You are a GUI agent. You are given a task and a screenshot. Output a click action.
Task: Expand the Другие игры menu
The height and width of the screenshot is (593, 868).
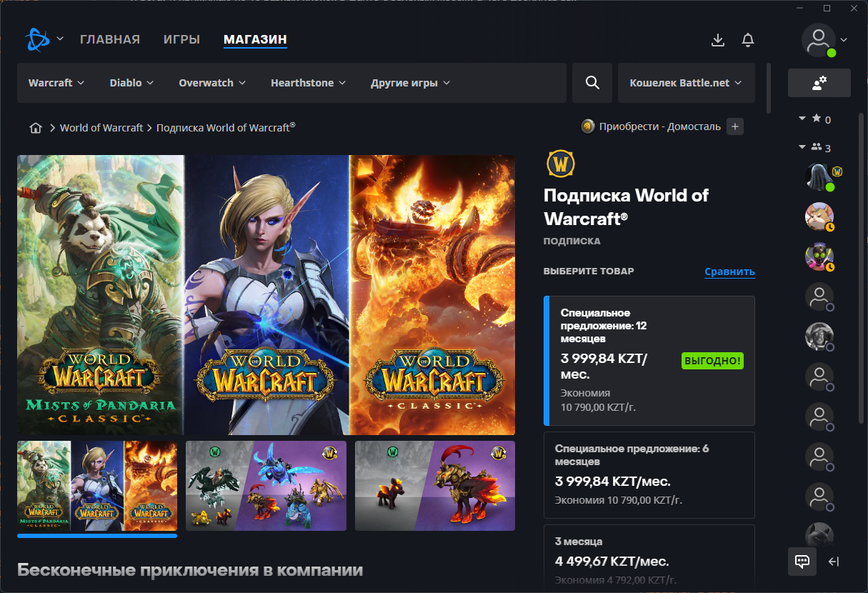tap(410, 83)
